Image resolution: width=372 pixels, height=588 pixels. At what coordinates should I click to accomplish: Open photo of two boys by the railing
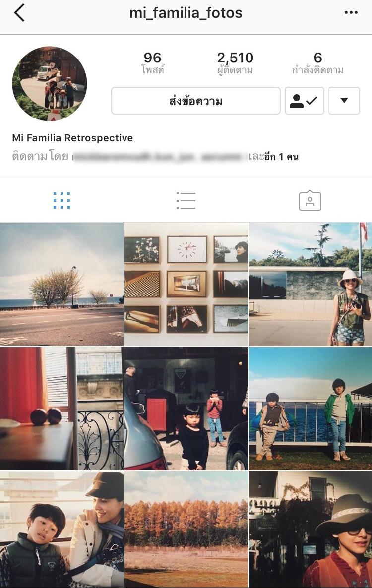coord(310,409)
